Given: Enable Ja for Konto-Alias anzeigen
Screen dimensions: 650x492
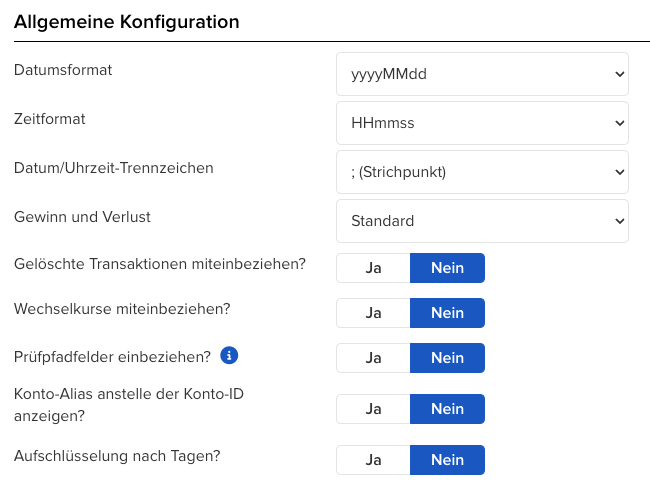Looking at the screenshot, I should [373, 409].
